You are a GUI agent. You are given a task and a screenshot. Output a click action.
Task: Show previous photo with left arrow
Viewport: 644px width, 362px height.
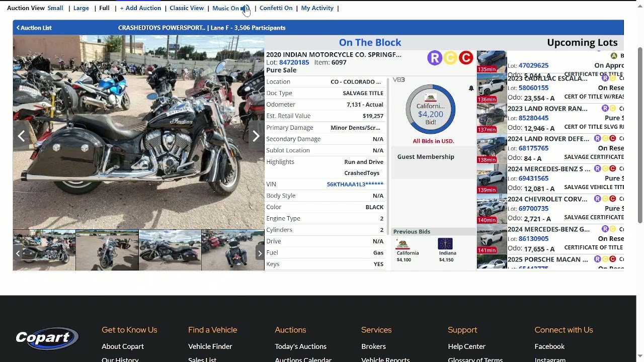[x=21, y=136]
